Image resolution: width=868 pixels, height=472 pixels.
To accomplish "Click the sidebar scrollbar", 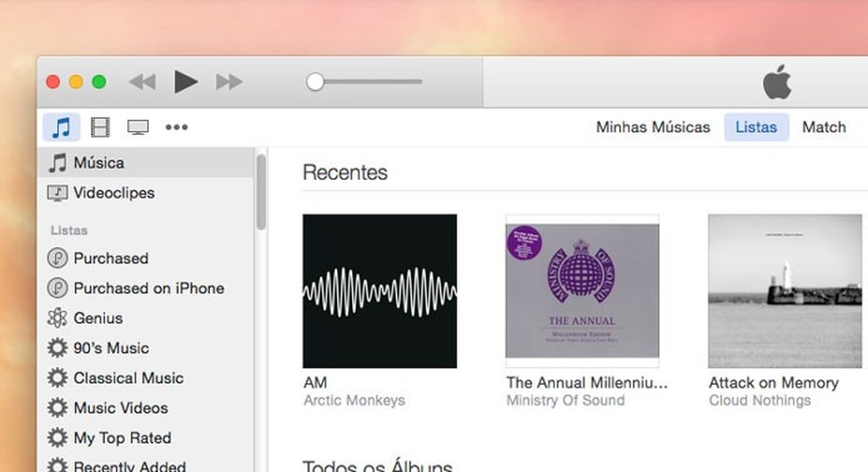I will [261, 192].
